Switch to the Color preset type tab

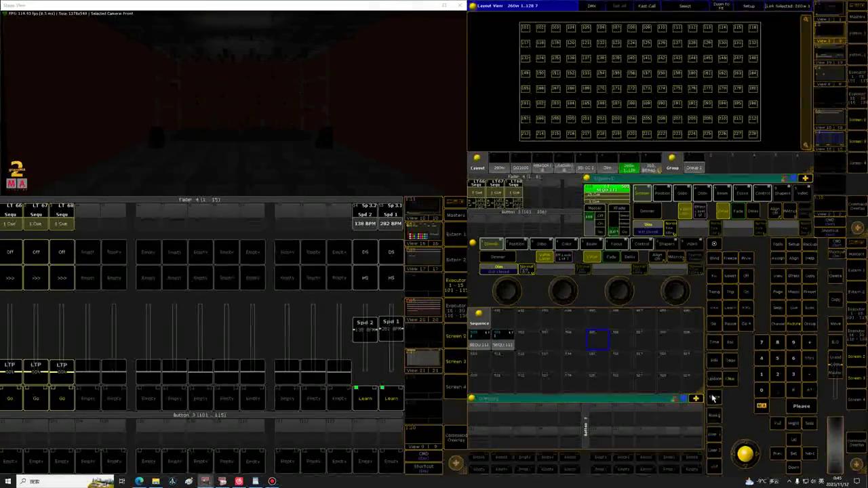pyautogui.click(x=566, y=244)
